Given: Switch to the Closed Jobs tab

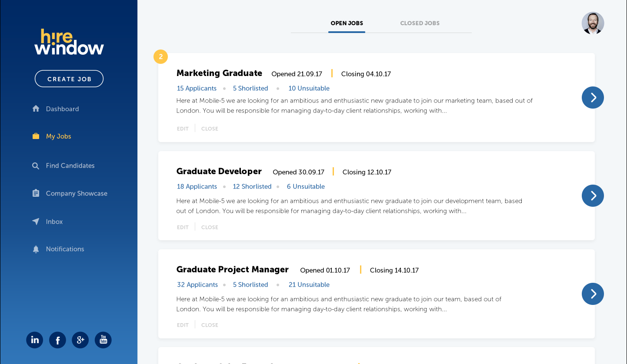Looking at the screenshot, I should (x=420, y=23).
